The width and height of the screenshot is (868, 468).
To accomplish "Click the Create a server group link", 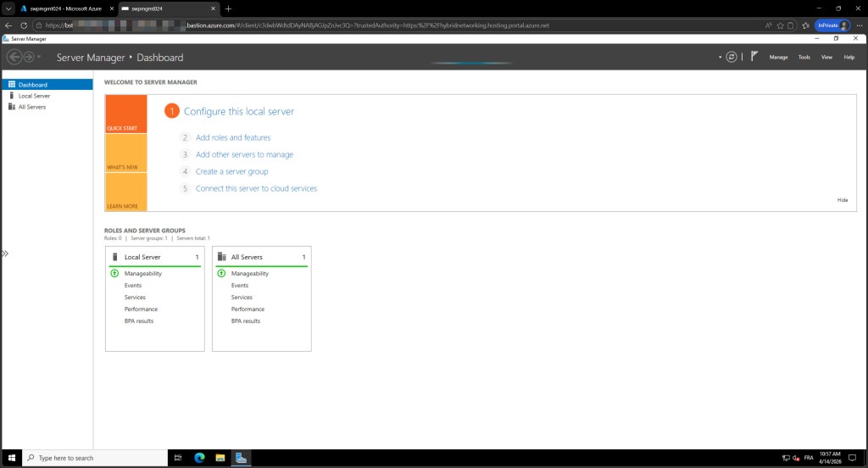I will 231,171.
